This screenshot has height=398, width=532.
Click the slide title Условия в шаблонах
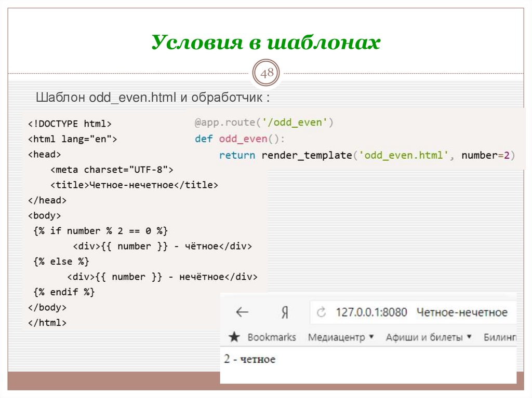point(266,43)
